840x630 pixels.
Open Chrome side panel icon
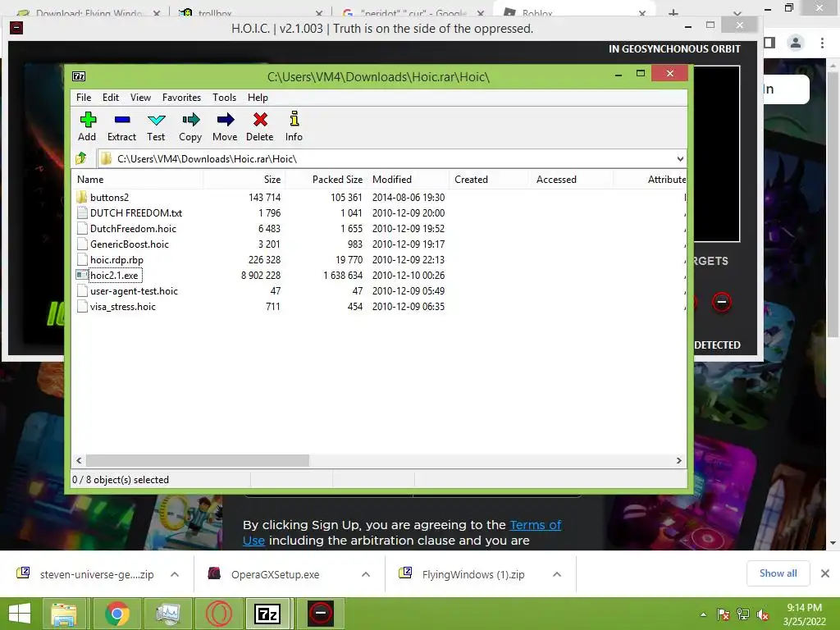point(769,43)
